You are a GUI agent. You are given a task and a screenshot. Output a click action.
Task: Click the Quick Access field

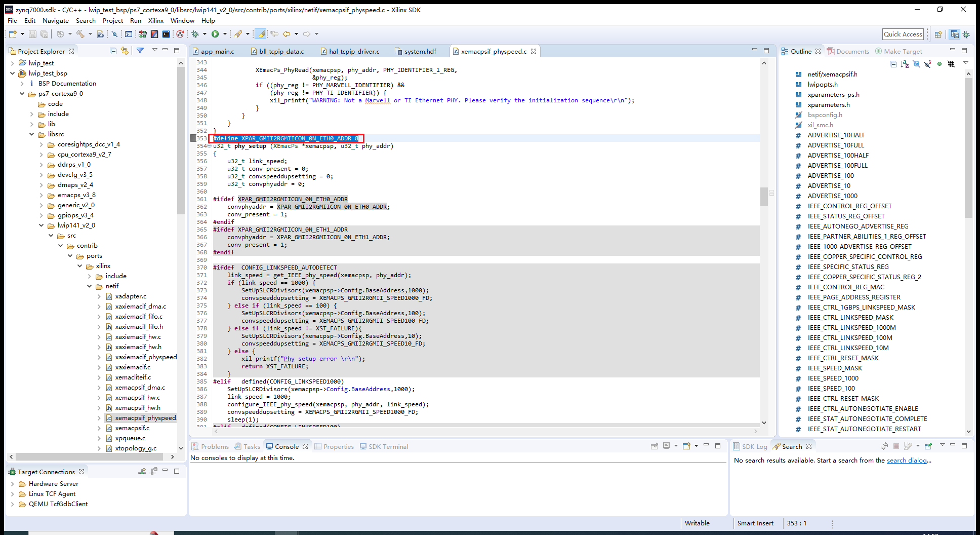pos(903,34)
